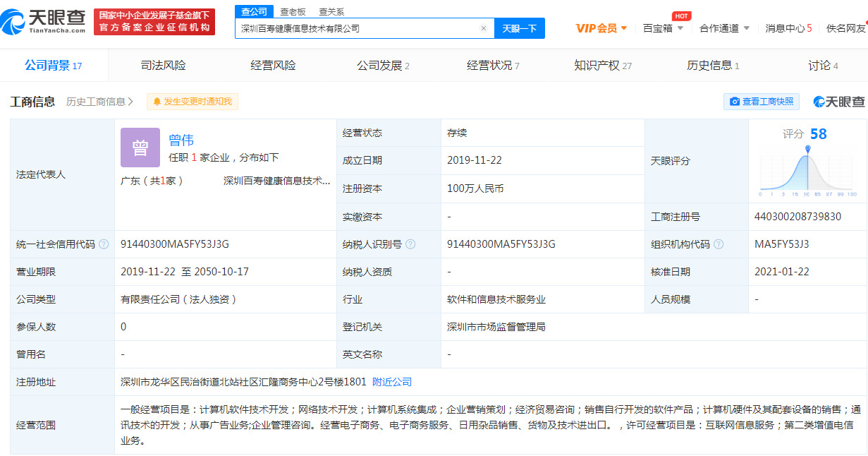Screen dimensions: 868x456
Task: Expand 百宝箱 menu
Action: point(664,28)
